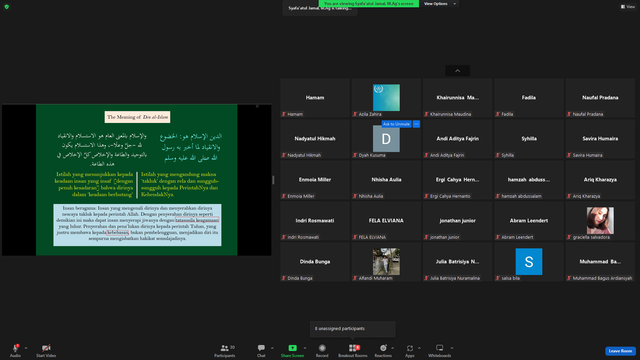Select Savira Humaira's tile
Image resolution: width=640 pixels, height=360 pixels.
[600, 139]
